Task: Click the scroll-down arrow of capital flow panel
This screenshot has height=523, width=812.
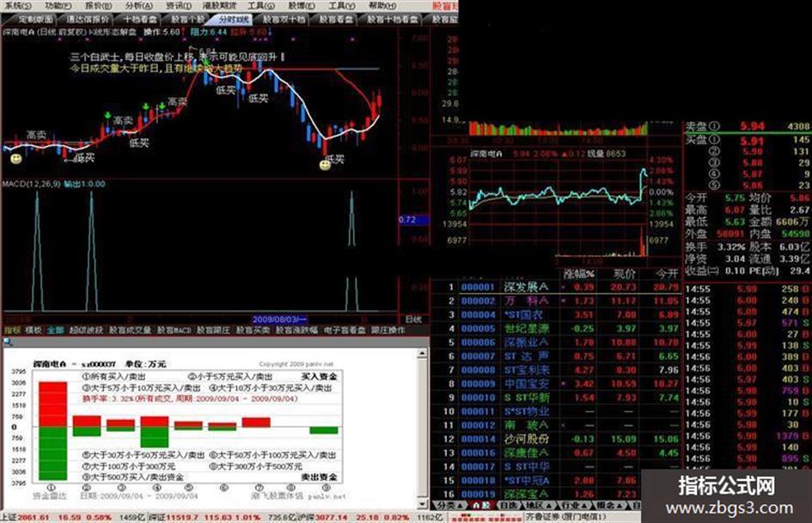Action: coord(423,503)
